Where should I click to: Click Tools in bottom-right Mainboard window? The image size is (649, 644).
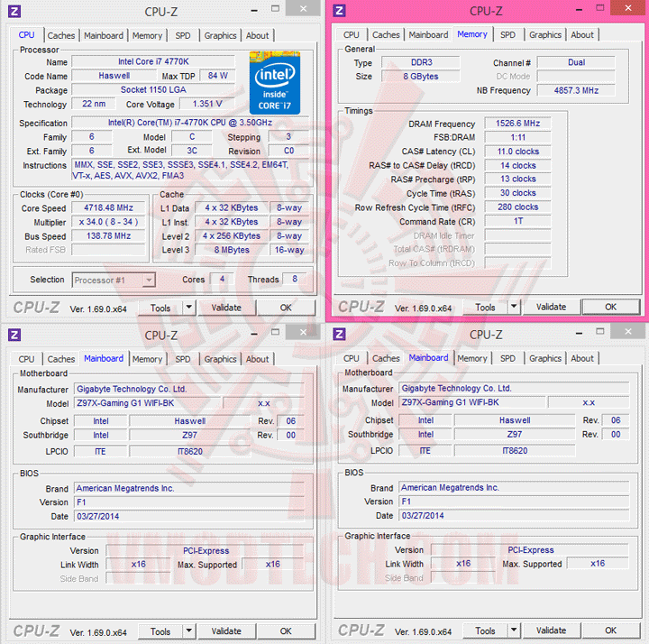(486, 630)
